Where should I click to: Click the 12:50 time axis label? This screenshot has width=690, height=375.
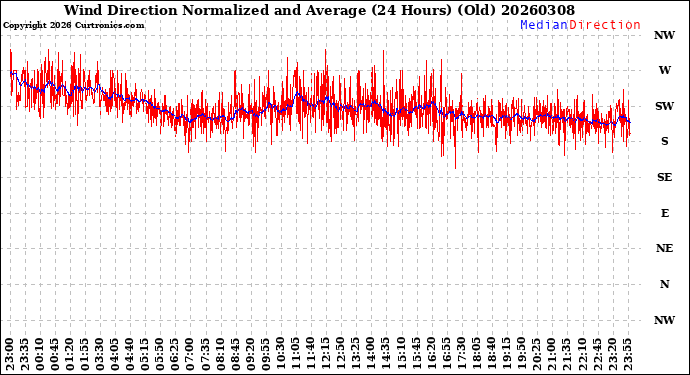coord(341,355)
